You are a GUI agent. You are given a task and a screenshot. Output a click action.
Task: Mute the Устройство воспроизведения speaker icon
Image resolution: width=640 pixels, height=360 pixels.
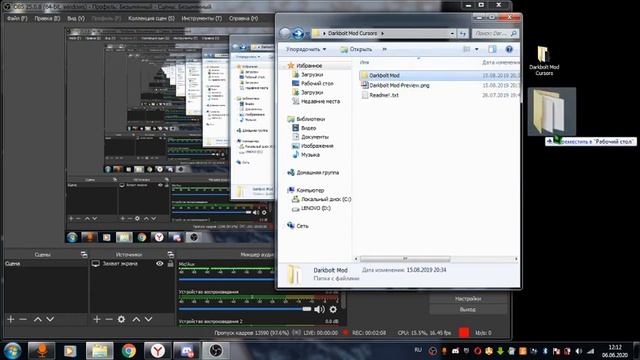(x=319, y=309)
